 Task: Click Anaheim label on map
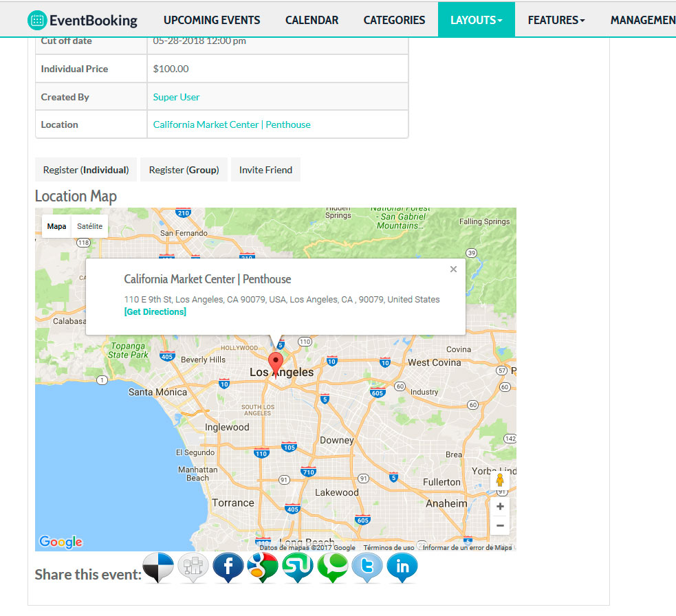click(x=446, y=503)
